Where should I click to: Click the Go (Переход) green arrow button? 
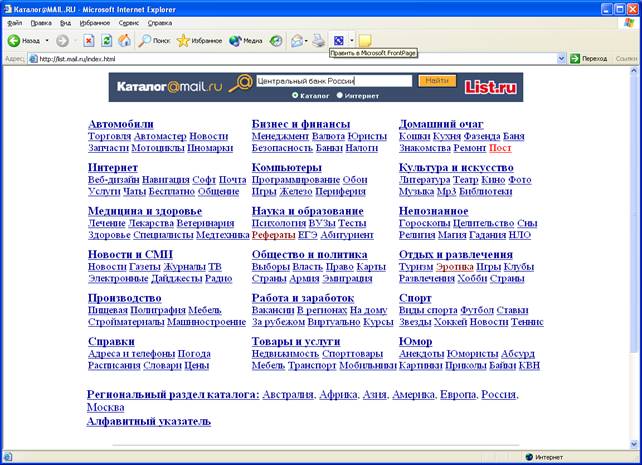tap(575, 59)
